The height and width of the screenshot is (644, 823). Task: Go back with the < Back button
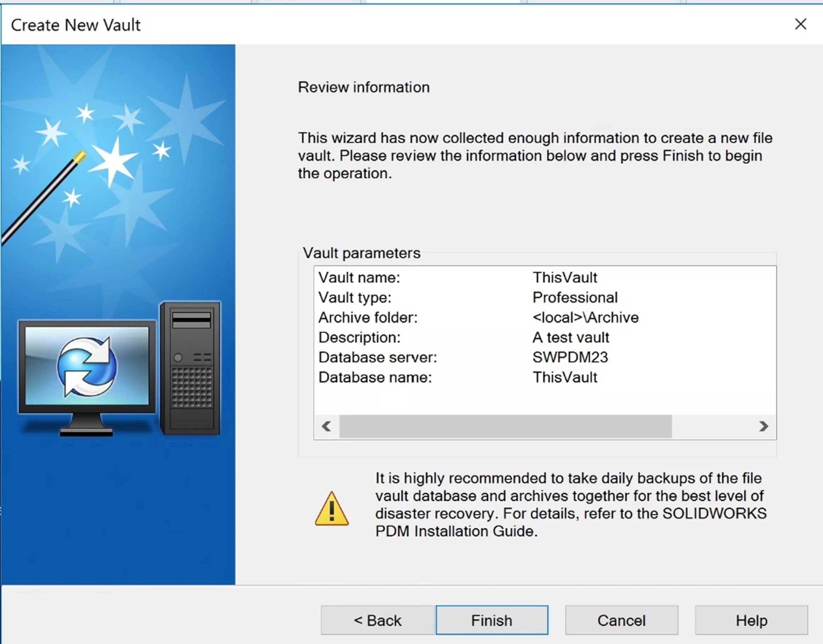point(378,620)
